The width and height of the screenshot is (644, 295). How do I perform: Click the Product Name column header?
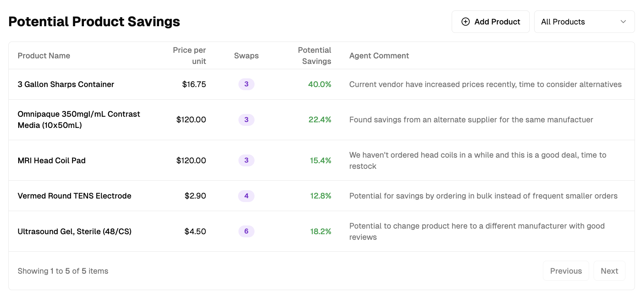tap(44, 56)
